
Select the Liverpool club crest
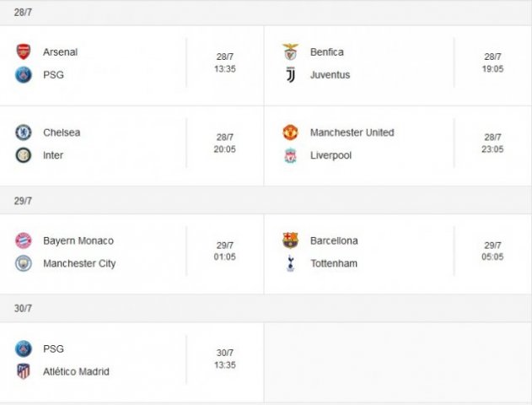[x=290, y=155]
